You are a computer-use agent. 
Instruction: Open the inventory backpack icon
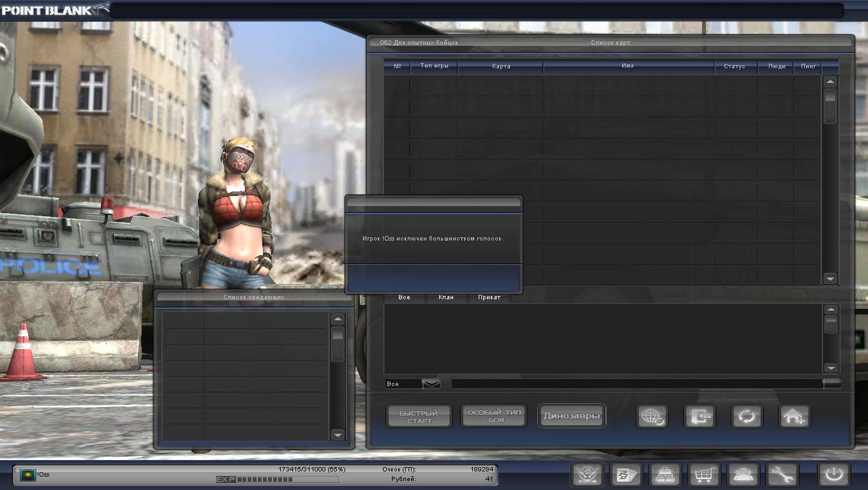point(664,475)
